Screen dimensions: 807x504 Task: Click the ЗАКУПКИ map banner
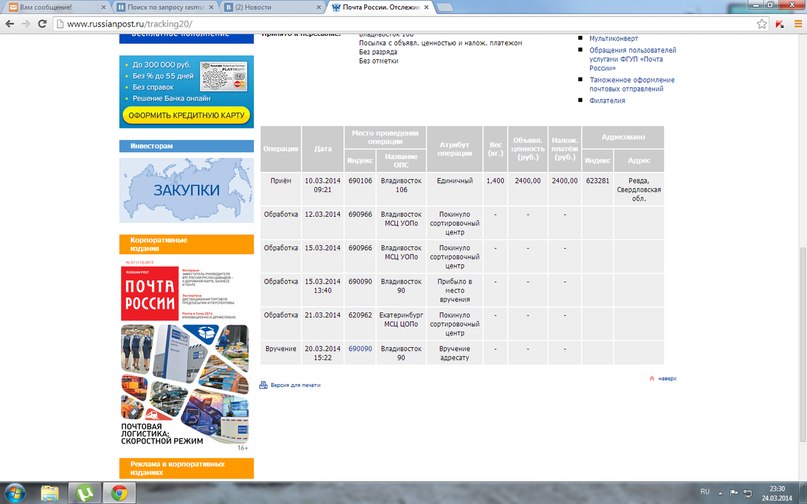186,190
